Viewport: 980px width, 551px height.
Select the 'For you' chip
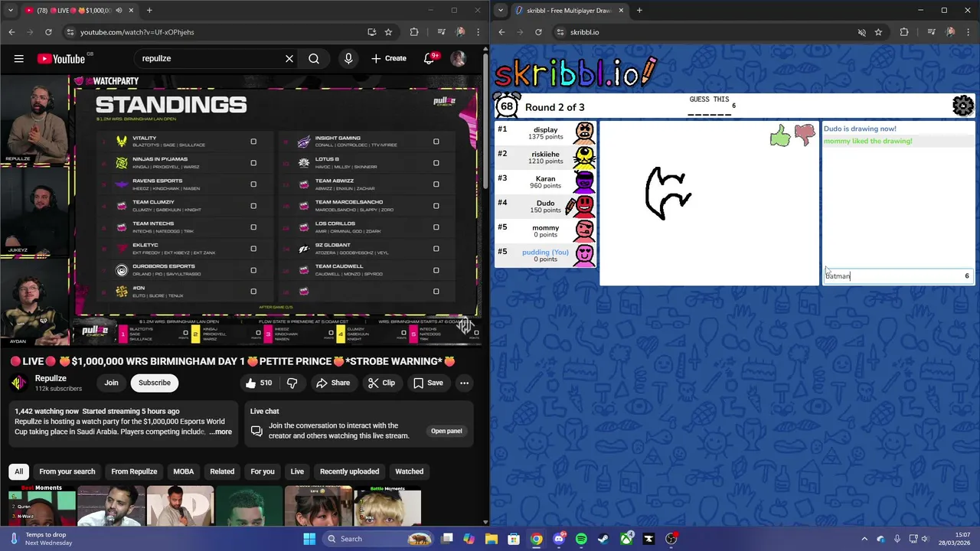(x=263, y=471)
